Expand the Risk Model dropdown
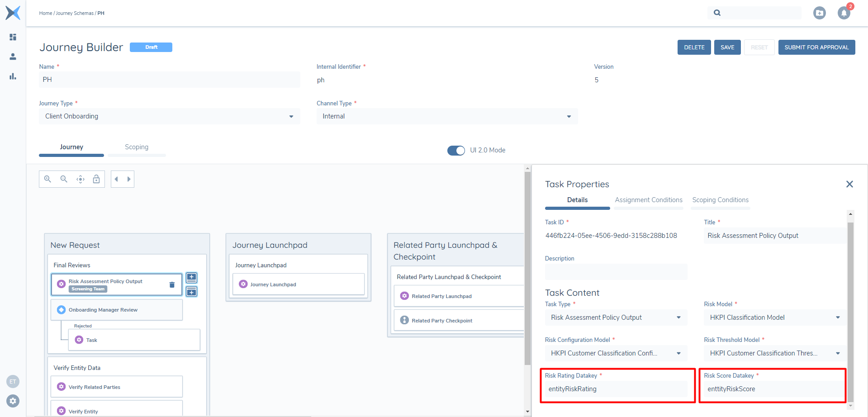The width and height of the screenshot is (868, 417). point(838,317)
